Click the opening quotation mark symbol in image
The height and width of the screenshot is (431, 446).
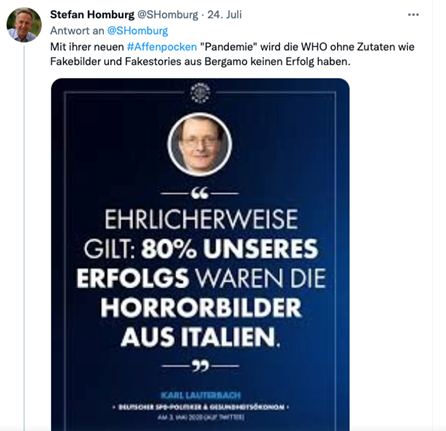[200, 193]
